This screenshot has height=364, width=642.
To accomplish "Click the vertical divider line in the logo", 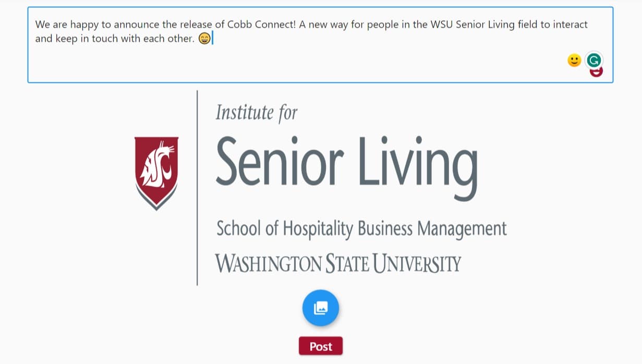I will point(197,188).
